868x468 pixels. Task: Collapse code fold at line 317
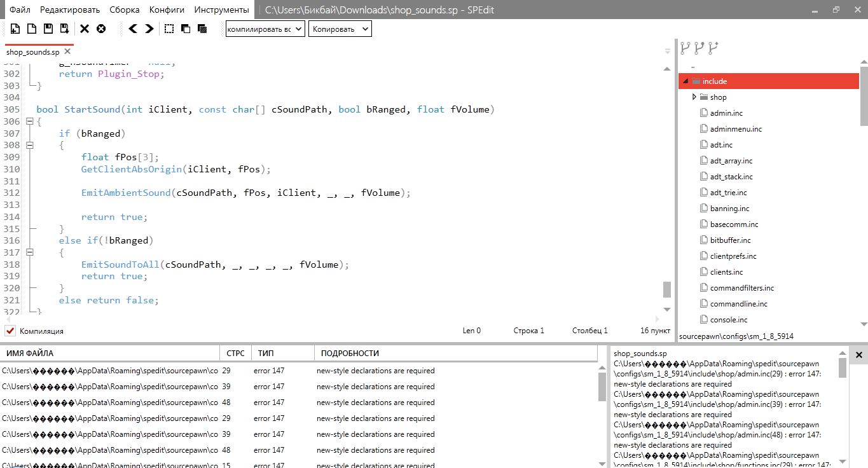(29, 252)
